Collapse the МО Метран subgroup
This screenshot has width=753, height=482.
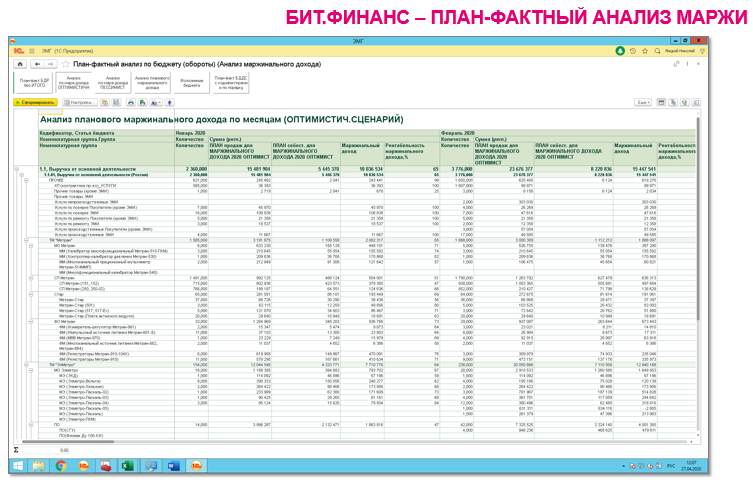[x=31, y=245]
